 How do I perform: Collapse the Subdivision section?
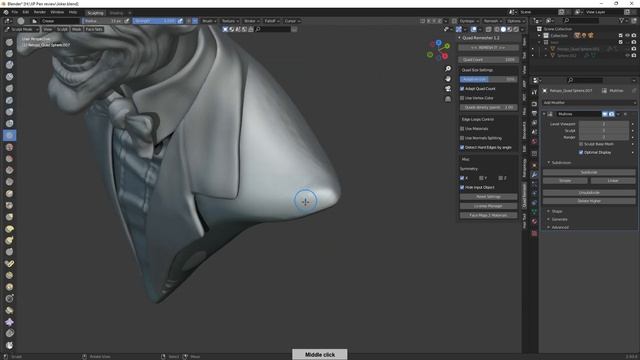click(x=560, y=162)
